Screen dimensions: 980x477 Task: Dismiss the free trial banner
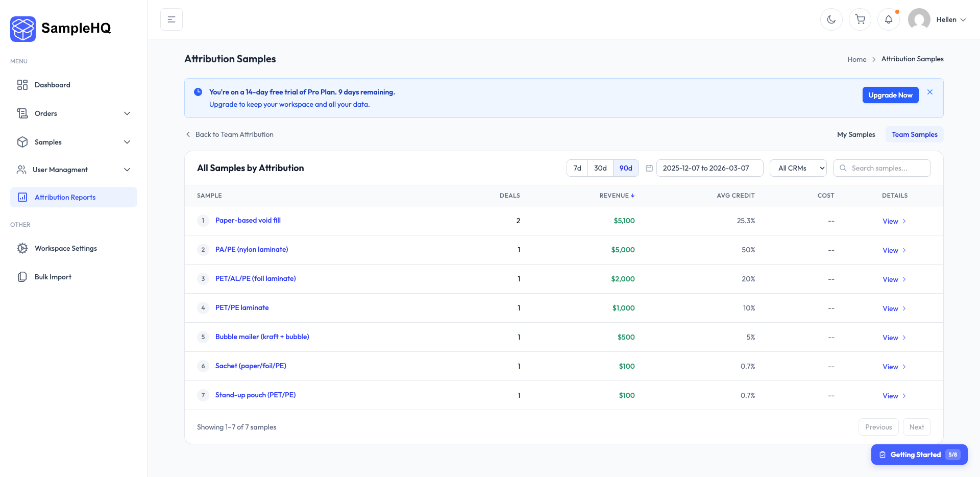click(930, 92)
